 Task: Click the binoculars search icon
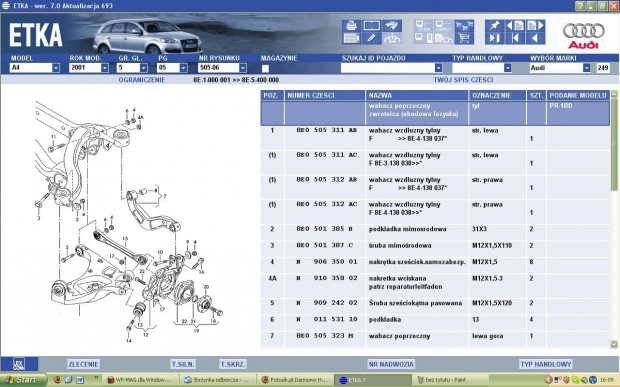pos(392,26)
